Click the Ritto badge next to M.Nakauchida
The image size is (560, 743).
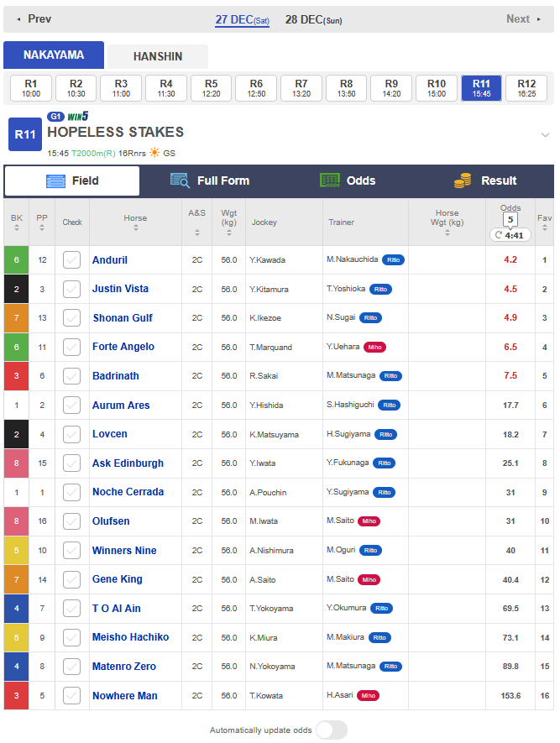(393, 260)
